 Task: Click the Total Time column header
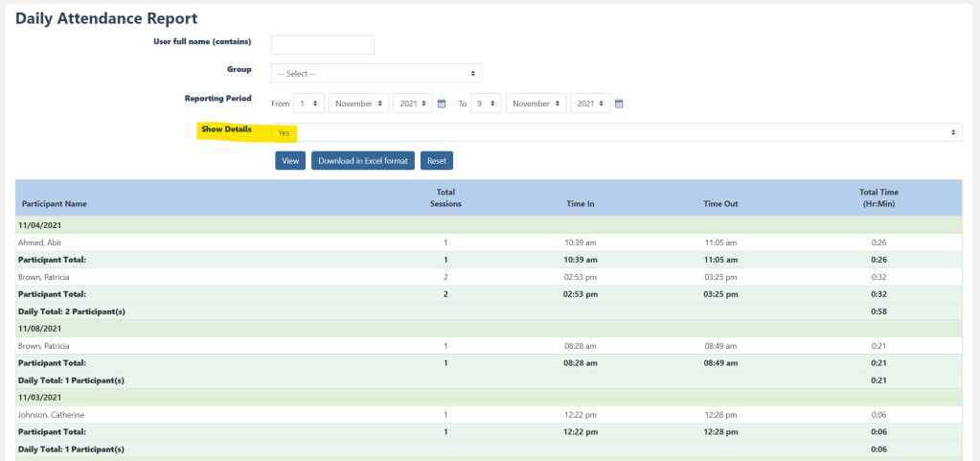(878, 198)
